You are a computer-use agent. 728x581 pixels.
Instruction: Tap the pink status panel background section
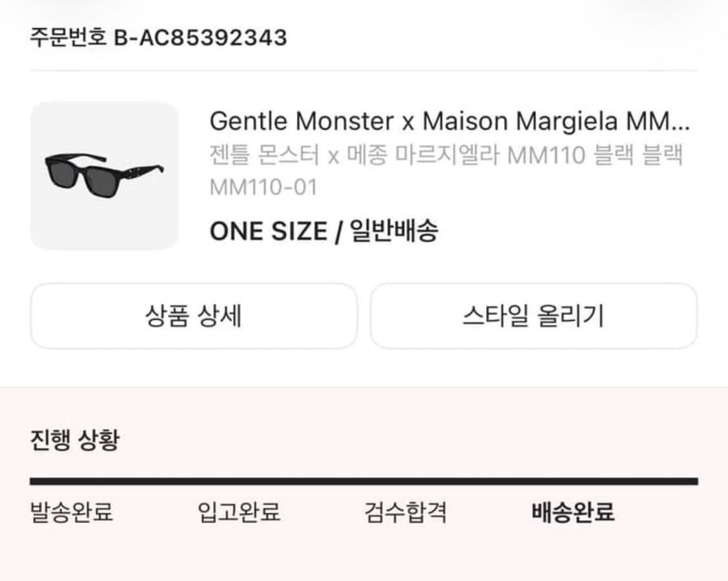364,556
